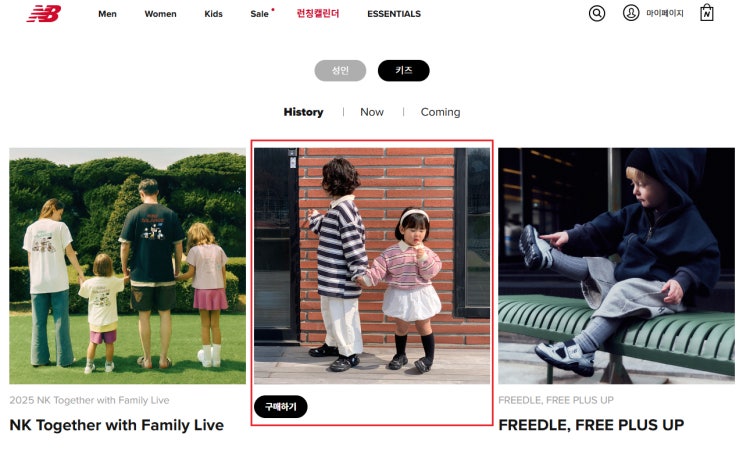Switch to the Coming tab

pyautogui.click(x=440, y=112)
